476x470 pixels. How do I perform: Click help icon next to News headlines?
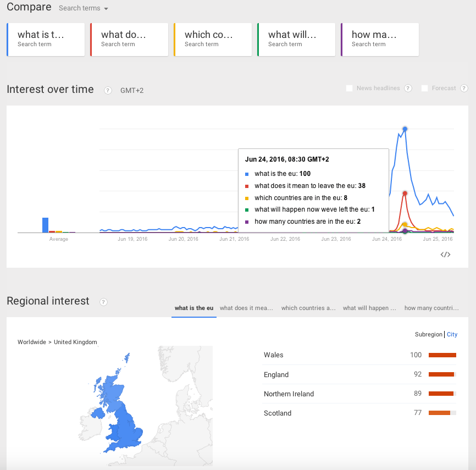408,89
